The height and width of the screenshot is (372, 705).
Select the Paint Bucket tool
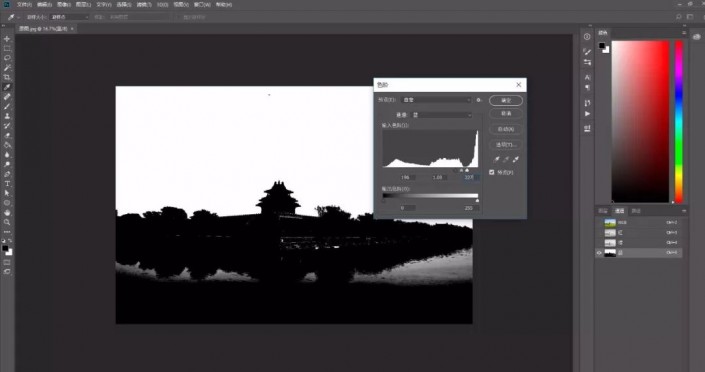pyautogui.click(x=7, y=145)
